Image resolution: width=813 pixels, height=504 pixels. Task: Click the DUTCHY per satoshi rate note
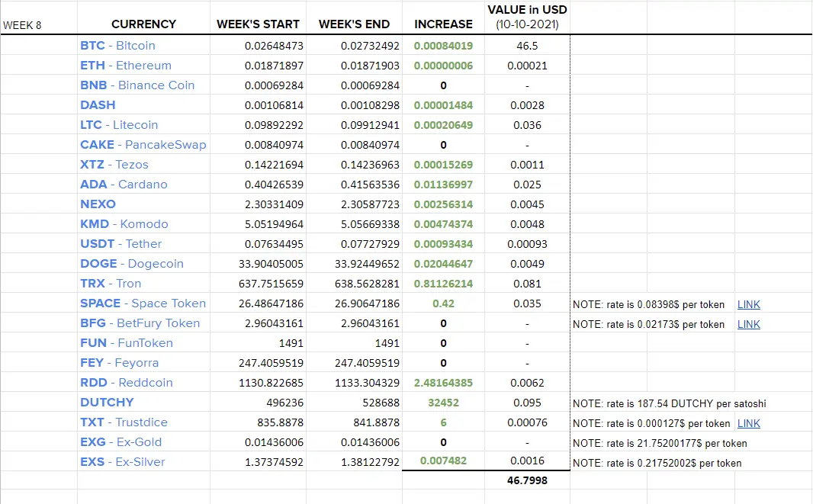669,403
